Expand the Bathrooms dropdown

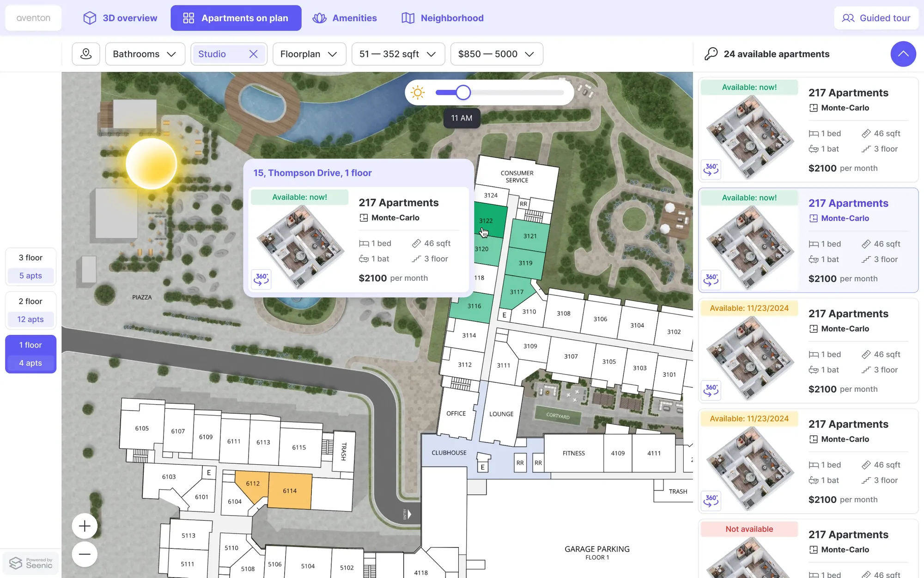pos(145,54)
